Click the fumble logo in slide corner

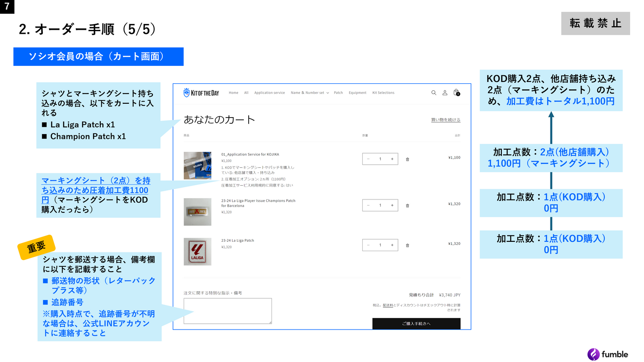(608, 354)
